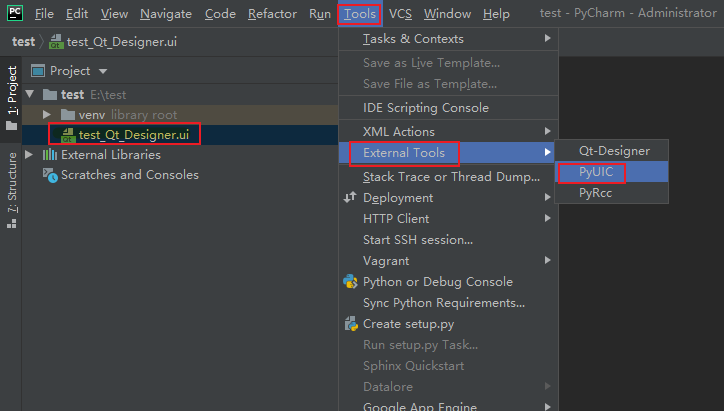Select the venv library root folder
This screenshot has height=411, width=724.
180,115
